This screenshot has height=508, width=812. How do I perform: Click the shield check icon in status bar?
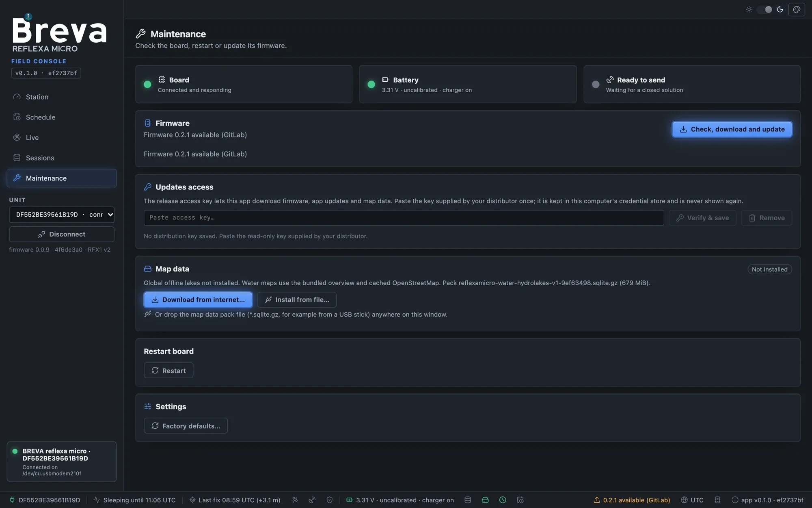click(x=330, y=500)
